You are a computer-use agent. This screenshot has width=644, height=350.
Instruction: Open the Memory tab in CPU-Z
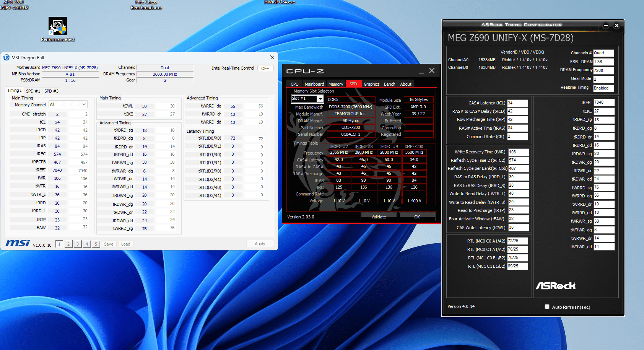[x=336, y=84]
